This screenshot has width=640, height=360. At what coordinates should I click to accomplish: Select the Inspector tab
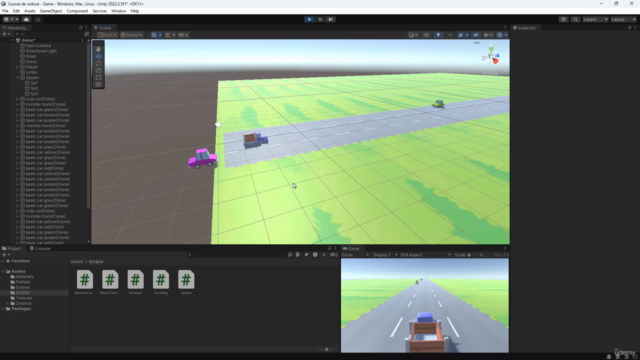[x=524, y=28]
